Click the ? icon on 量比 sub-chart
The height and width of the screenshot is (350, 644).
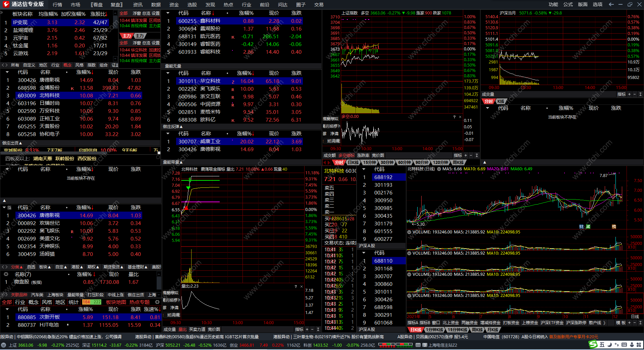pos(296,287)
